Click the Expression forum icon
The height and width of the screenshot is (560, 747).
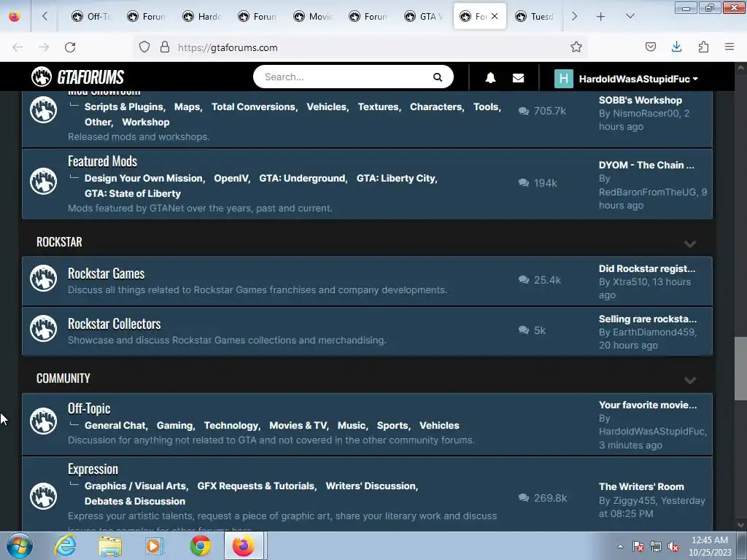(x=43, y=496)
